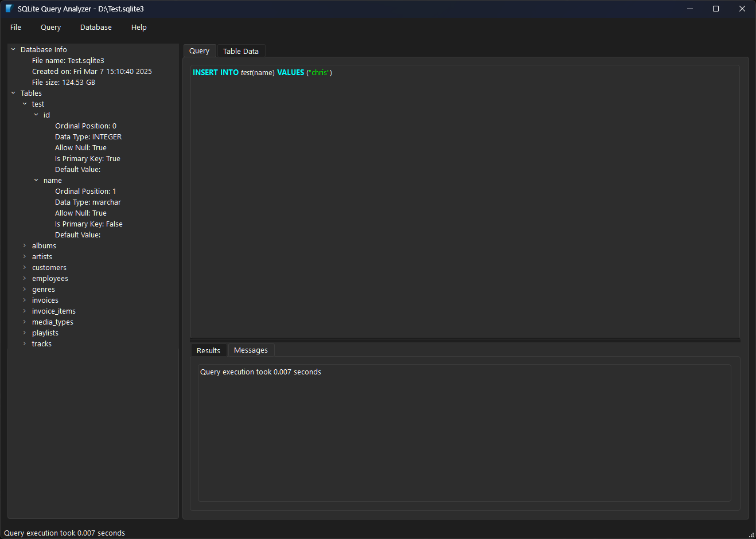The image size is (756, 539).
Task: Expand the employees table
Action: click(x=25, y=278)
